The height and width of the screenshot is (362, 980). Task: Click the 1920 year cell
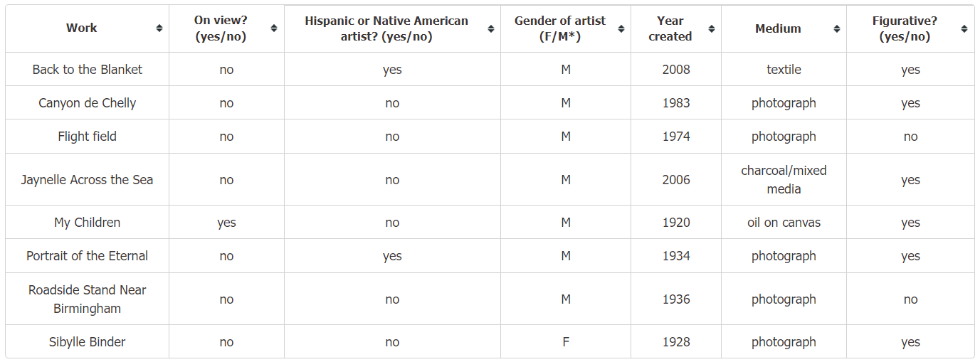click(x=676, y=223)
